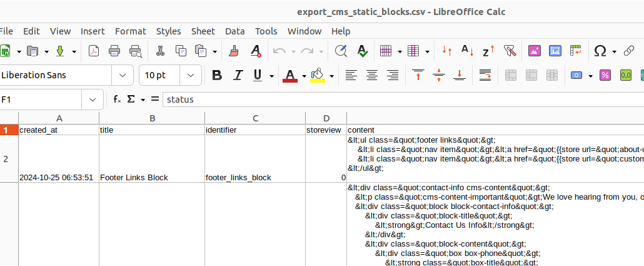The height and width of the screenshot is (266, 644).
Task: Click row 2 header
Action: coord(6,159)
